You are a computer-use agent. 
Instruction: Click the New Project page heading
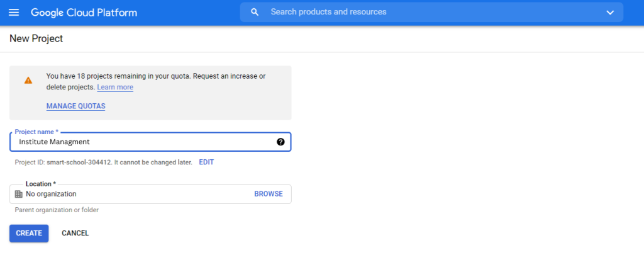36,39
